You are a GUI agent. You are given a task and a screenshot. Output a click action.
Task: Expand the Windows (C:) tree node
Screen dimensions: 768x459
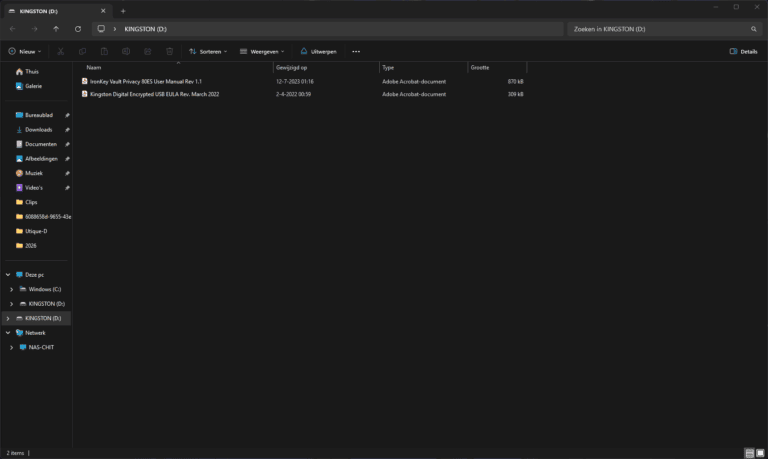tap(11, 289)
